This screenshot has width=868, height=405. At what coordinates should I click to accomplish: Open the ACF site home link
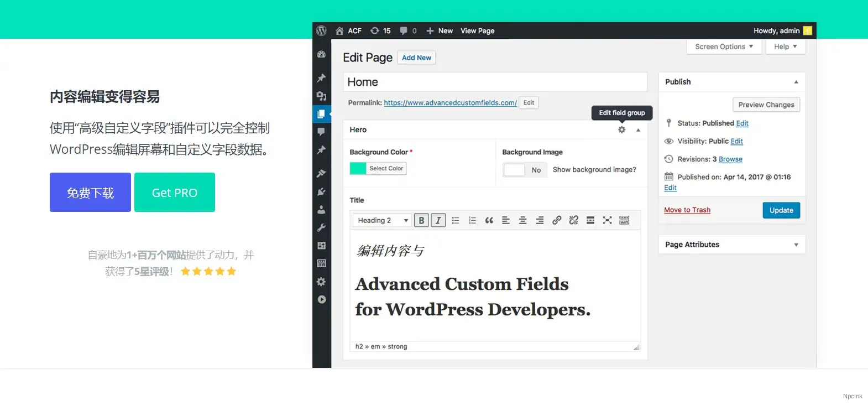click(348, 31)
